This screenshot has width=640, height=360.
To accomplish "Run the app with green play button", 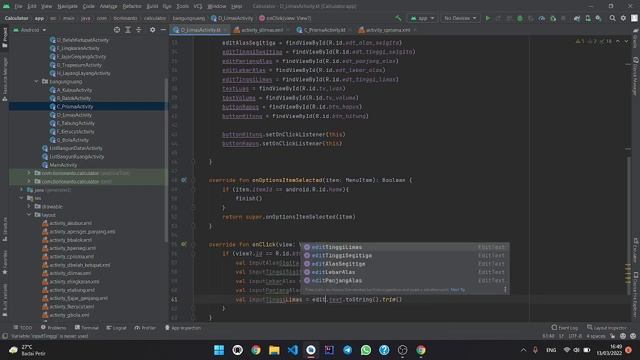I will point(488,18).
